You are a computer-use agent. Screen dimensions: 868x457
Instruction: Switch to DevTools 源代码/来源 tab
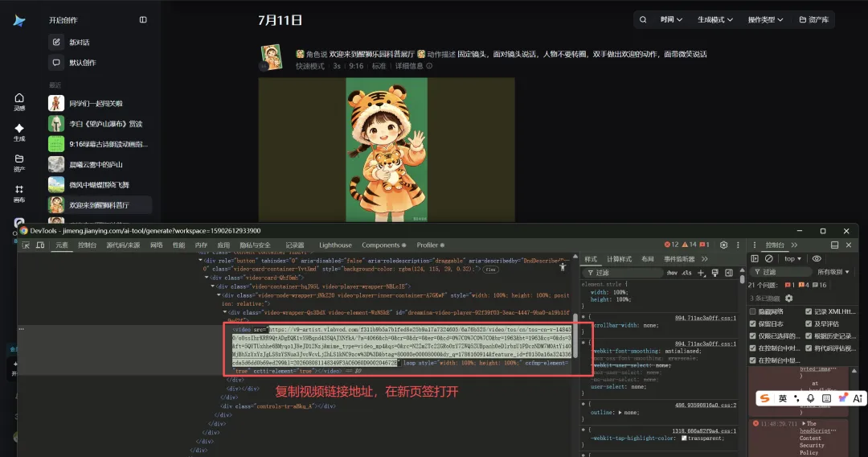point(124,245)
